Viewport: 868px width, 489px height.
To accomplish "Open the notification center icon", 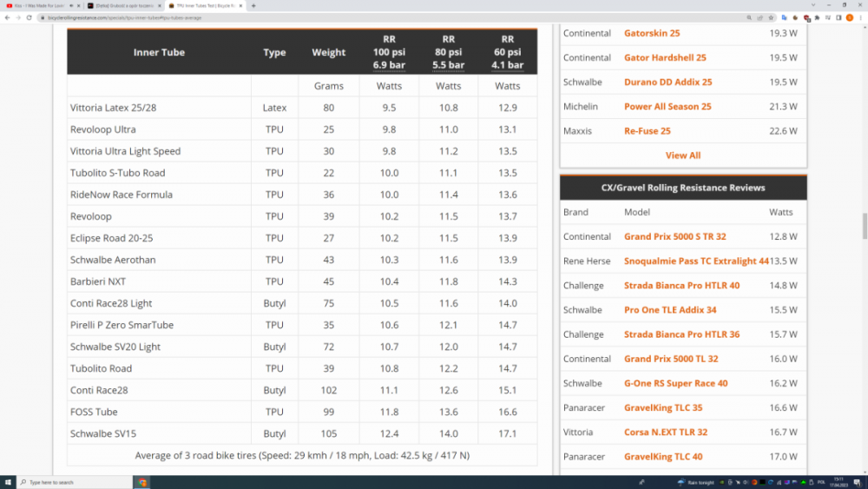I will tap(858, 482).
